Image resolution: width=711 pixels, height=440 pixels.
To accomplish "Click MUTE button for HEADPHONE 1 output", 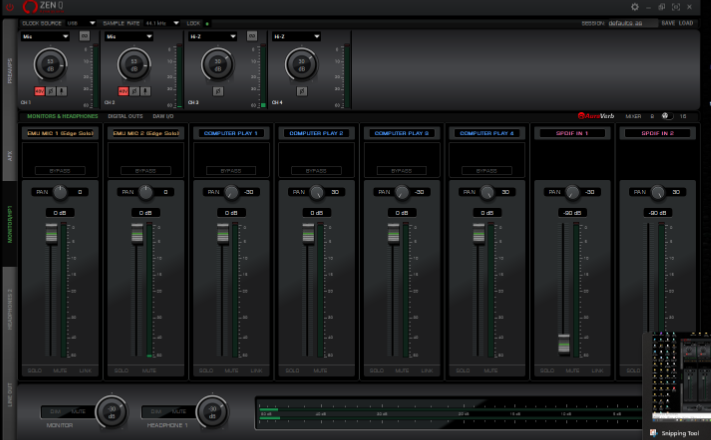I will [179, 411].
